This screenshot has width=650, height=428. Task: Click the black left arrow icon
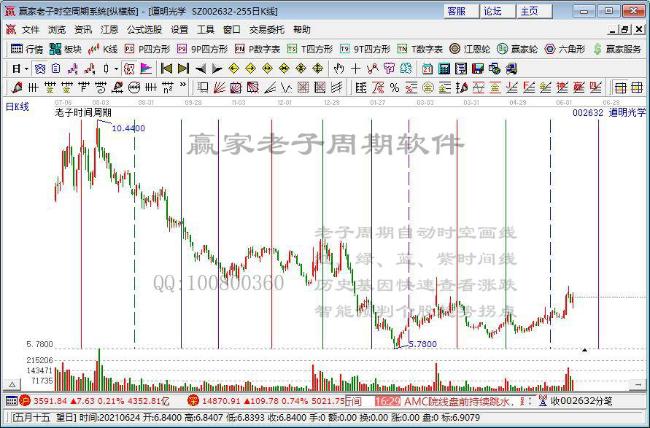tap(201, 69)
